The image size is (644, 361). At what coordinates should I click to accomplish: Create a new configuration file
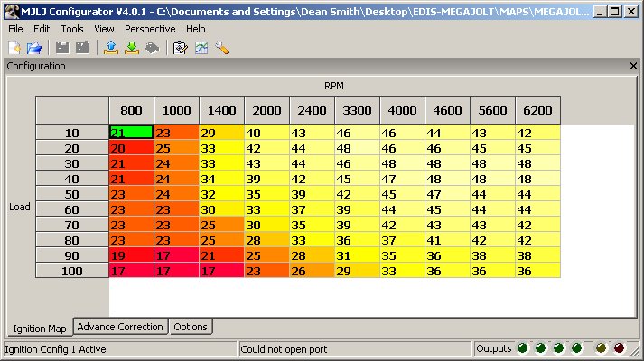[14, 48]
